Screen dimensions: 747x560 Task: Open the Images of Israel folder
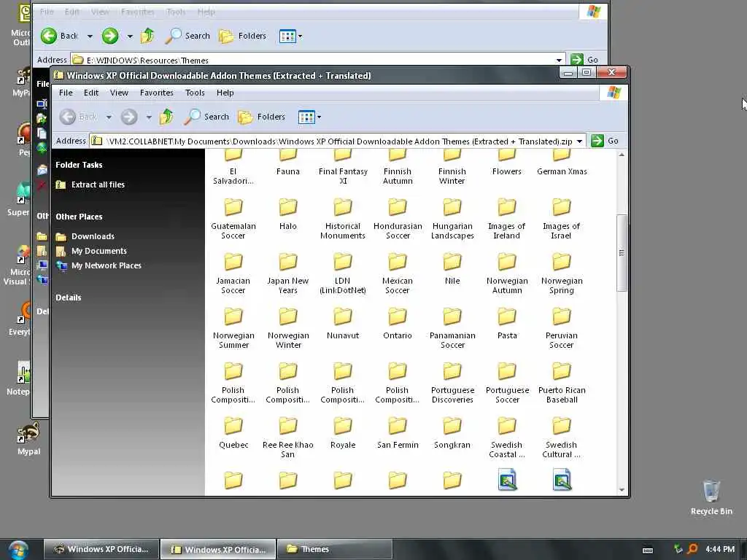(x=561, y=219)
